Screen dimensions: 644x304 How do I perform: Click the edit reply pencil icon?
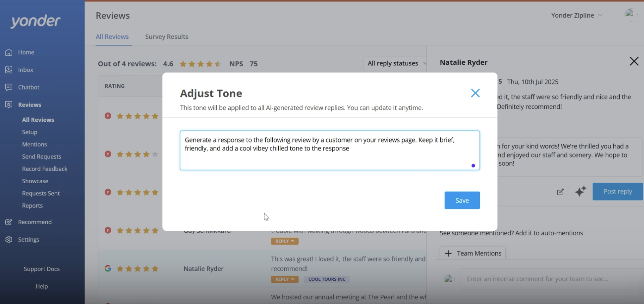560,192
